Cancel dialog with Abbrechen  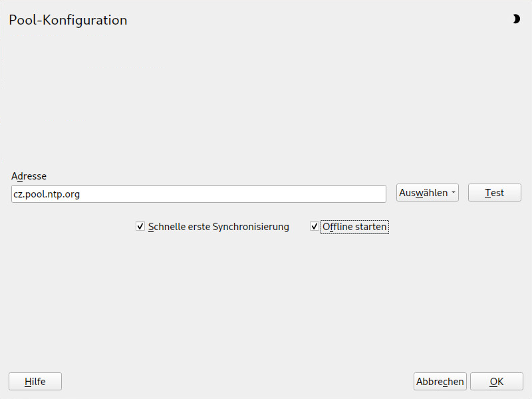coord(440,381)
